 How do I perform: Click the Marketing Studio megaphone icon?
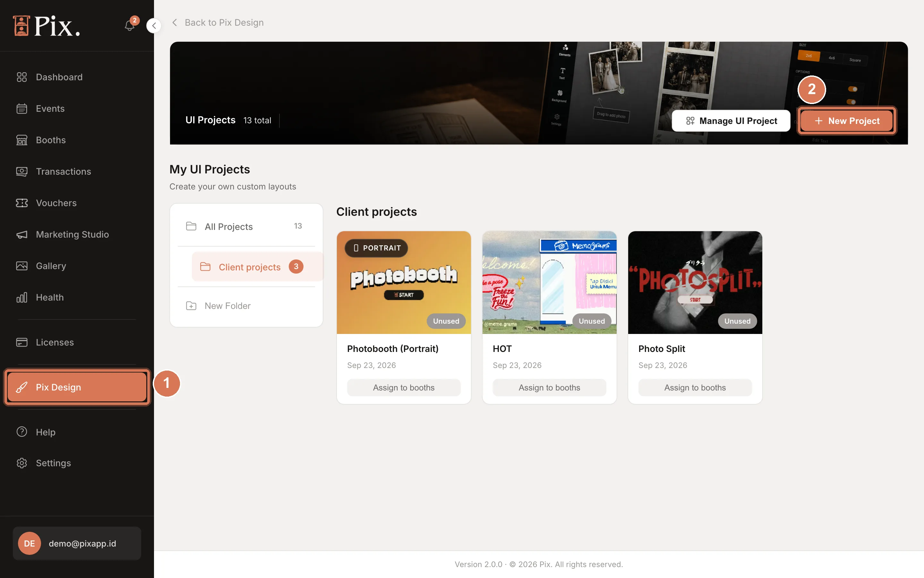[x=22, y=234]
